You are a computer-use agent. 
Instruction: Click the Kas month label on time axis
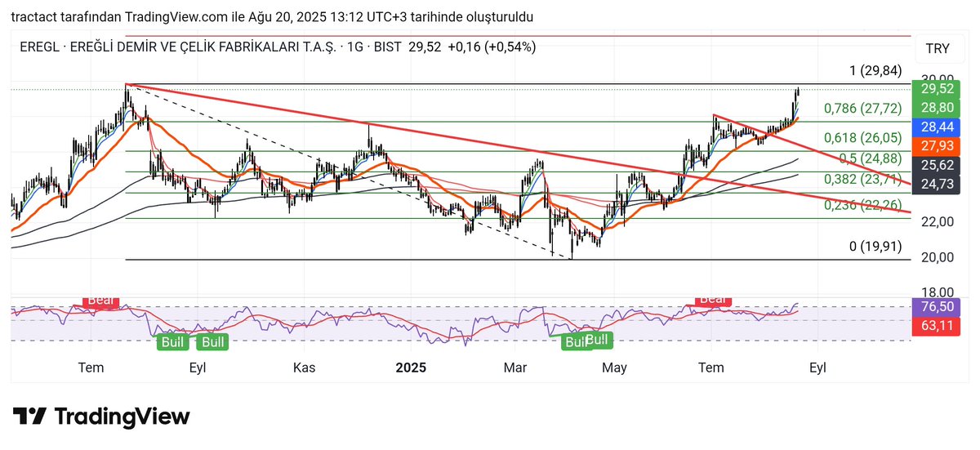(305, 368)
